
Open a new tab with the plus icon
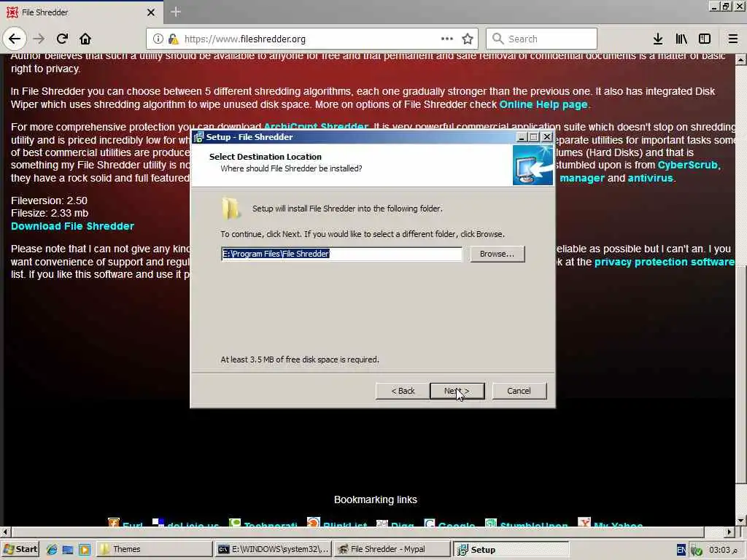tap(176, 12)
